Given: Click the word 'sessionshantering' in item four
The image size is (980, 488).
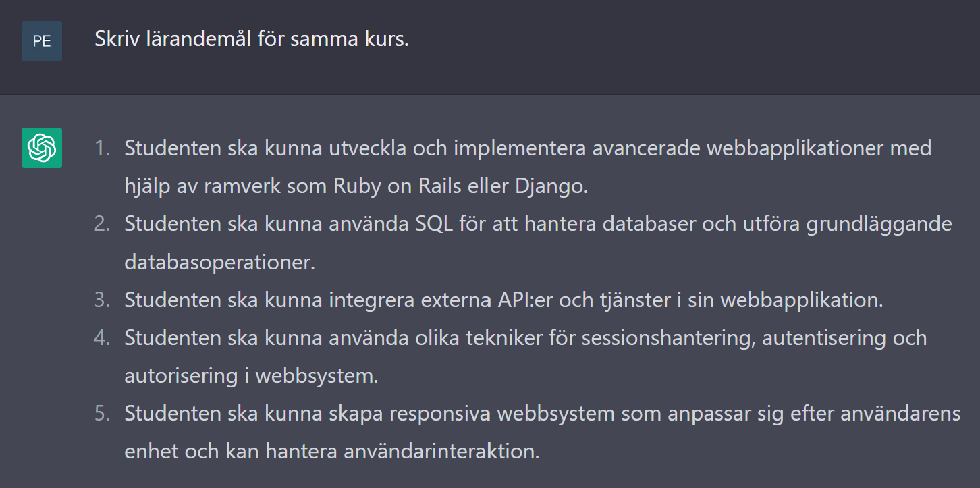Looking at the screenshot, I should tap(666, 337).
